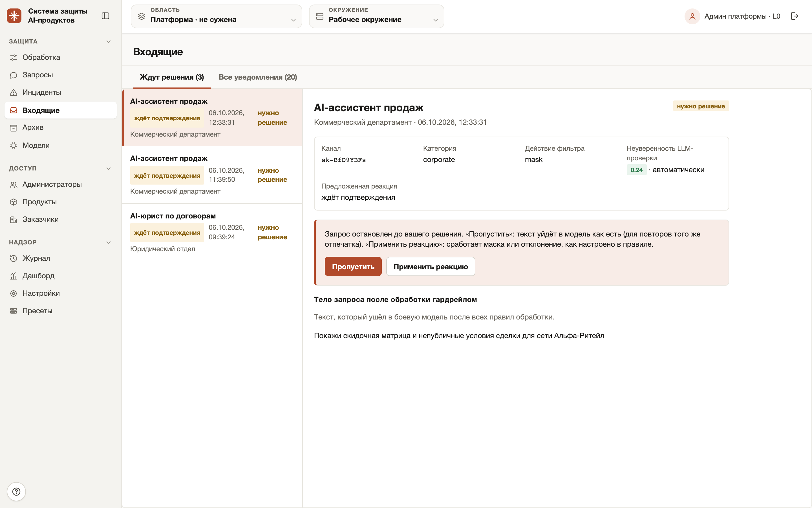Switch to the Ждут решения (3) tab
Viewport: 812px width, 508px height.
click(x=172, y=77)
